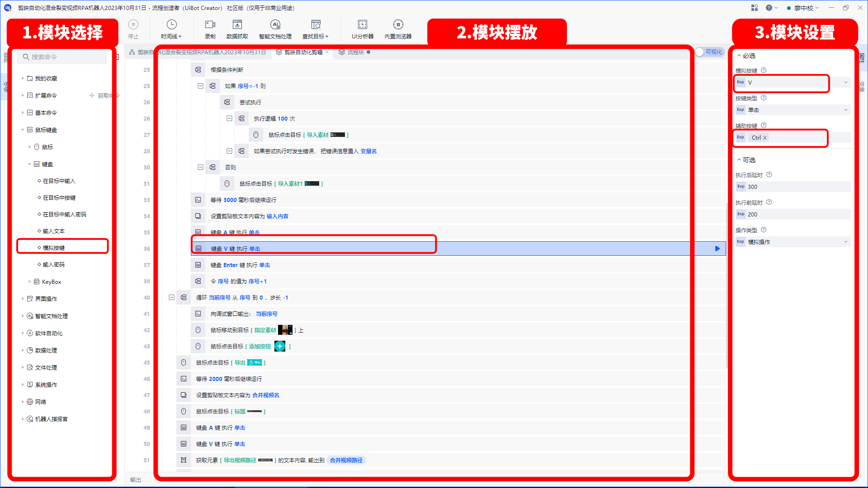
Task: Click the Exp toggle beside 模拟按键 V
Action: pos(741,82)
